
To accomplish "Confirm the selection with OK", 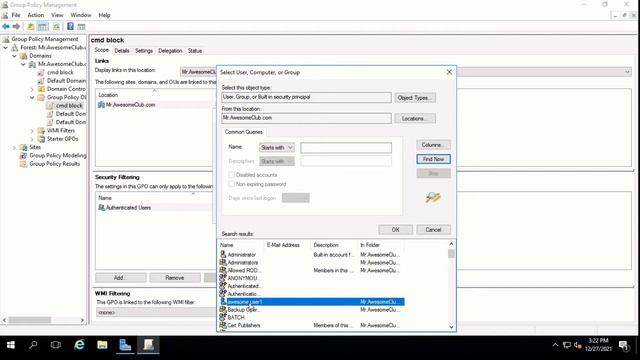I will tap(396, 230).
